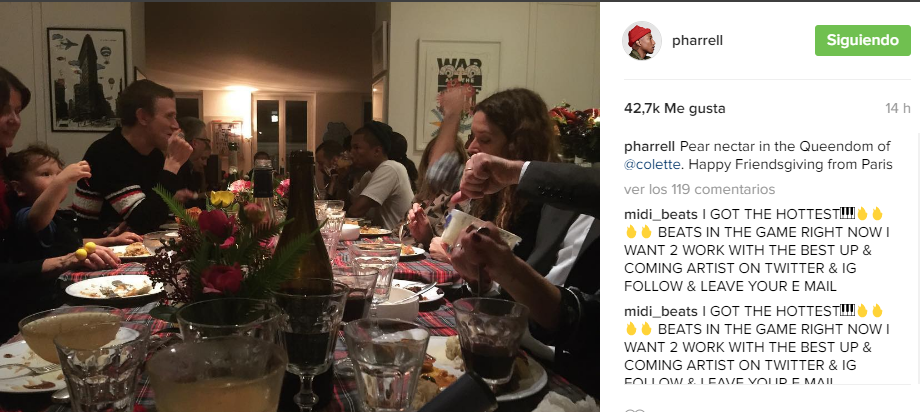Open second midi_beats commenter profile
The width and height of the screenshot is (920, 412).
[661, 311]
